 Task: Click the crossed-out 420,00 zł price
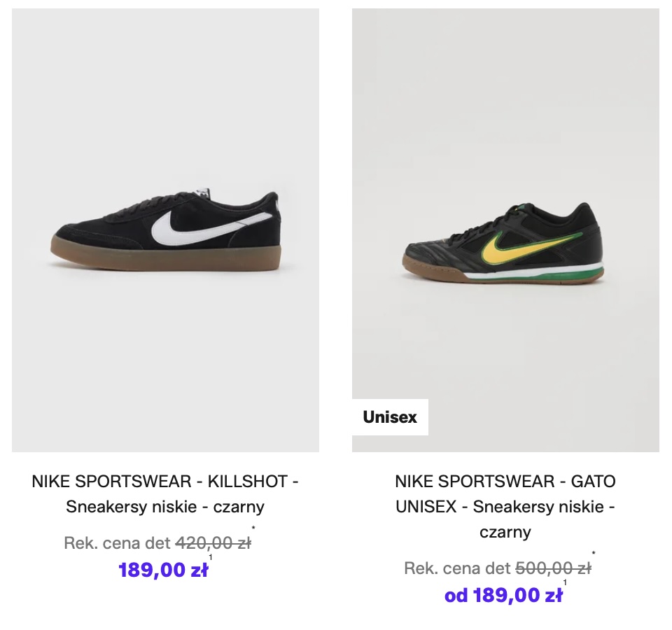pos(213,543)
